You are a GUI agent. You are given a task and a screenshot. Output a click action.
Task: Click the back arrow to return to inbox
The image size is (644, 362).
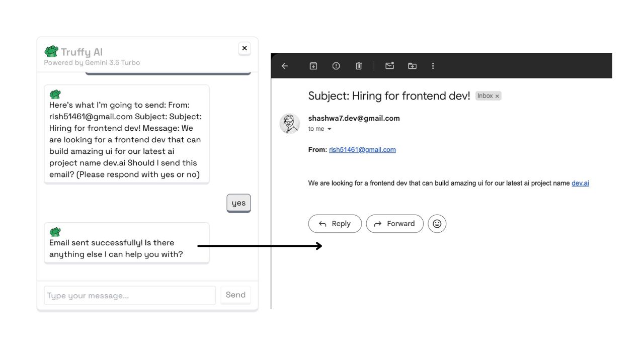click(x=285, y=66)
